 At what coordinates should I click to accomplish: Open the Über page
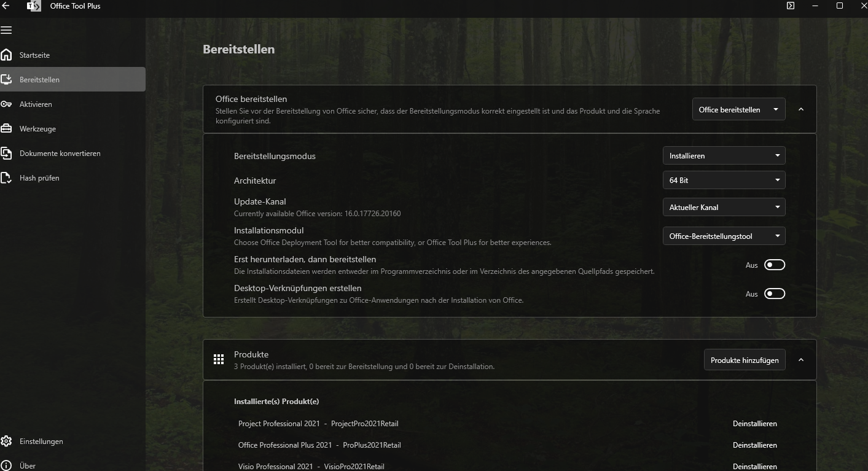click(x=72, y=465)
